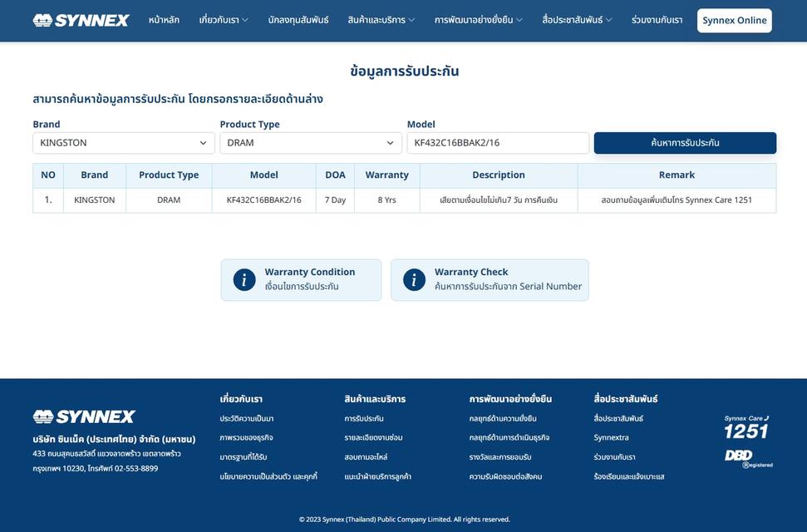Click the 7 Day DOA cell
807x532 pixels.
point(335,199)
